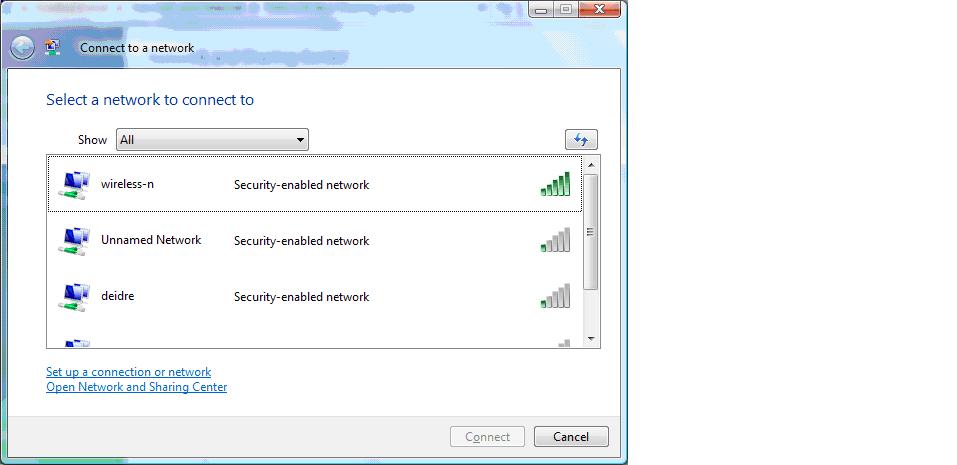Click the deidre network computer icon
Viewport: 957px width, 465px height.
pos(74,297)
